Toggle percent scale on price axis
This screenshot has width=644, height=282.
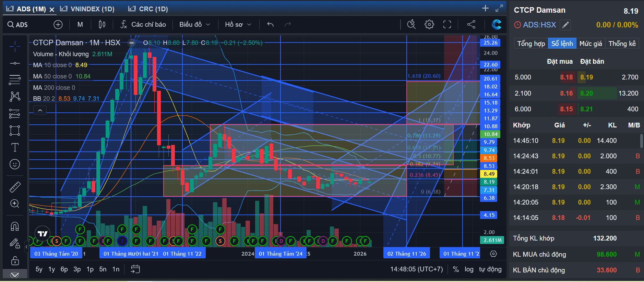click(456, 269)
